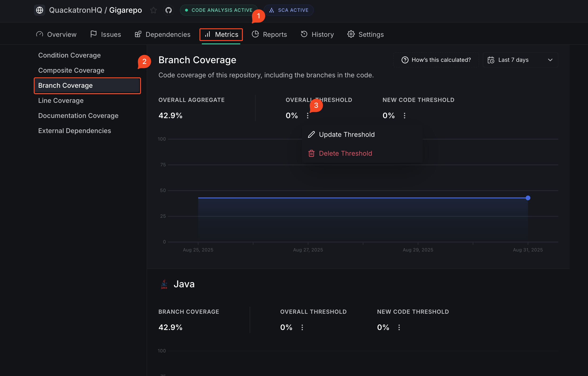Viewport: 588px width, 376px height.
Task: Click the SCA Active badge
Action: point(289,10)
